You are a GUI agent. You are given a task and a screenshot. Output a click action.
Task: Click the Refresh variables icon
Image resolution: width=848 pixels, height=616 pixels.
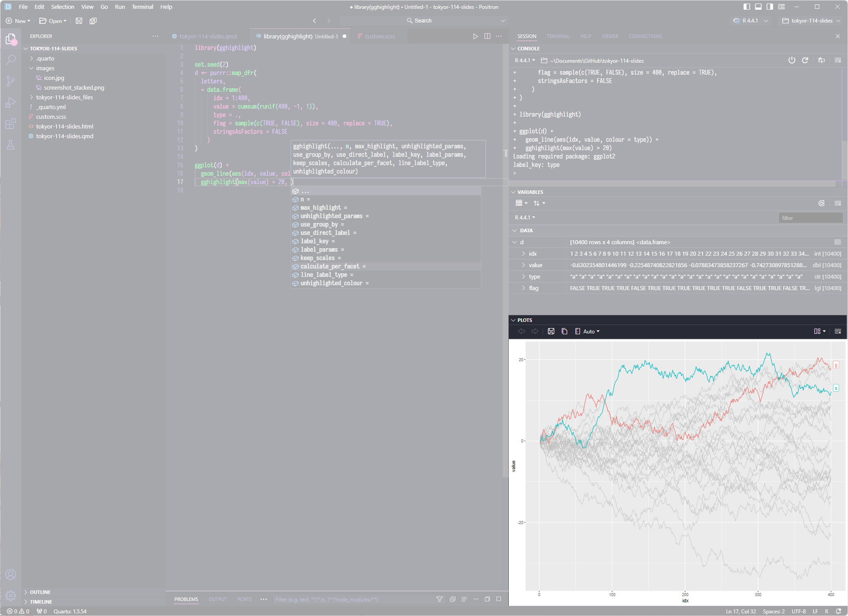click(x=821, y=203)
